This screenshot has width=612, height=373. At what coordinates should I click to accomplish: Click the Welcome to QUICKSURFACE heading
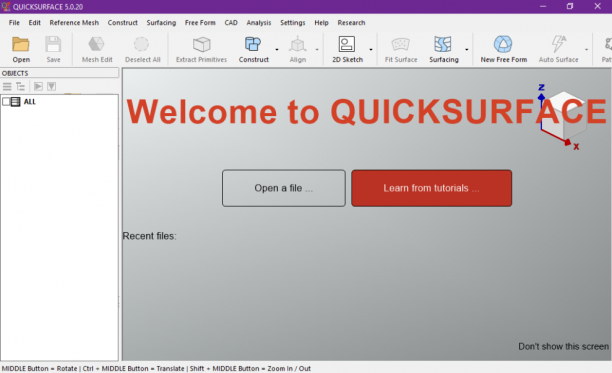tap(366, 112)
